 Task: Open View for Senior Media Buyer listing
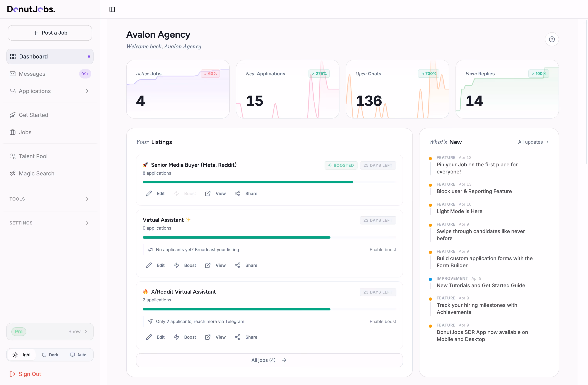pos(215,193)
